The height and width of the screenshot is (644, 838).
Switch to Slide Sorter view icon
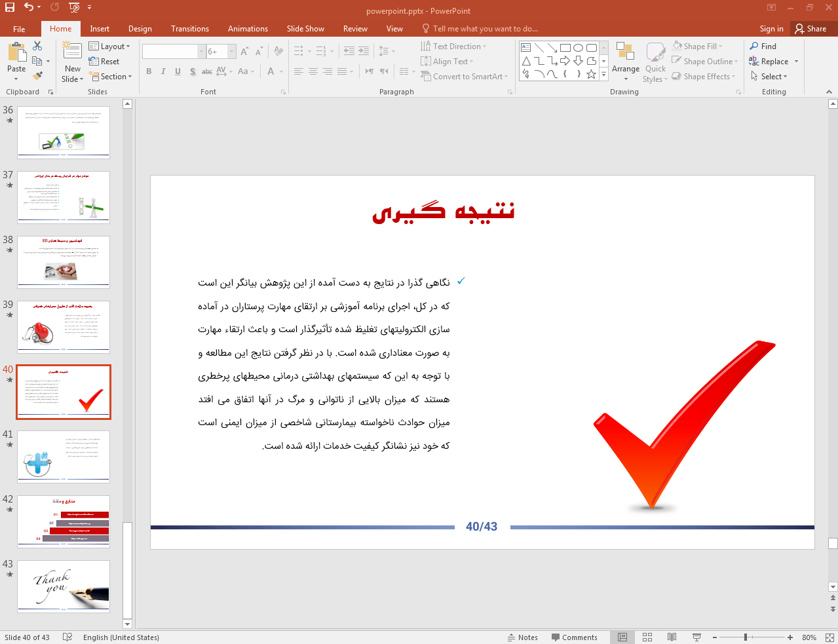[647, 637]
